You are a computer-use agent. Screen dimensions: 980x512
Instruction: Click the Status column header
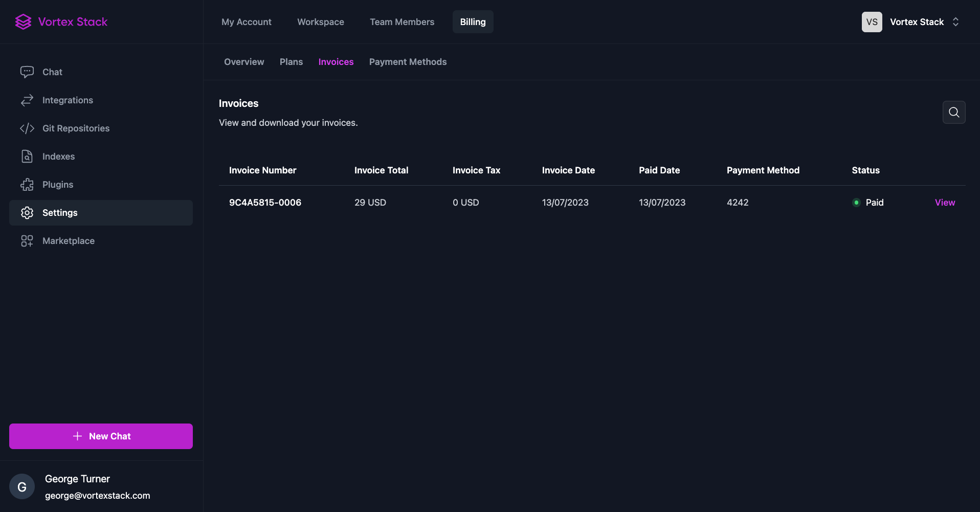[865, 170]
